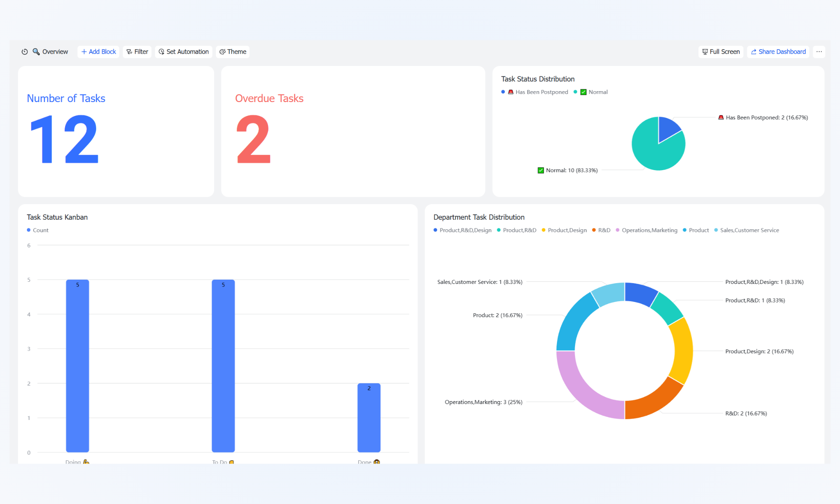
Task: Open Set Automation
Action: tap(184, 52)
